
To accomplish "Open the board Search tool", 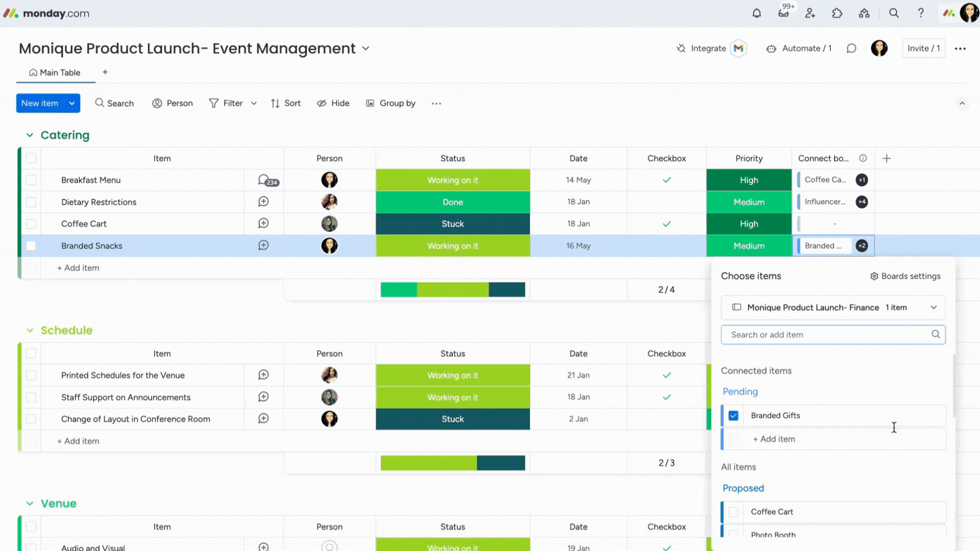I will click(114, 104).
